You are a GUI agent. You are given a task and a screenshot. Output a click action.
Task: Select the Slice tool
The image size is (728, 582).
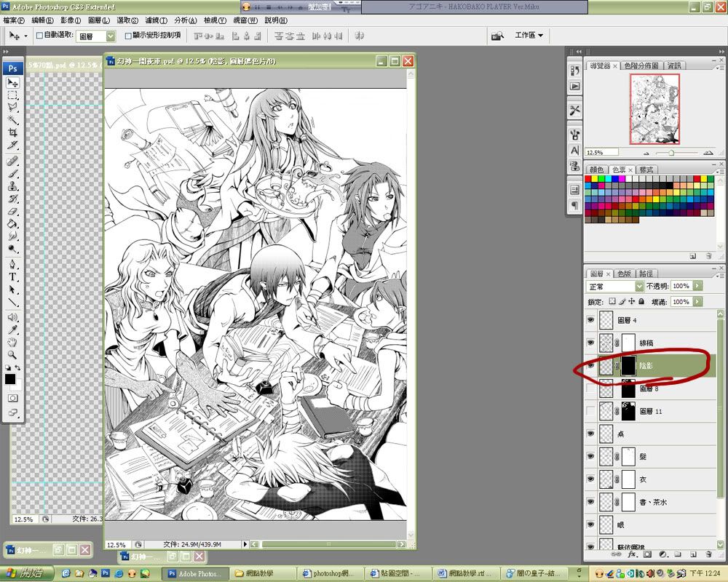[x=12, y=145]
